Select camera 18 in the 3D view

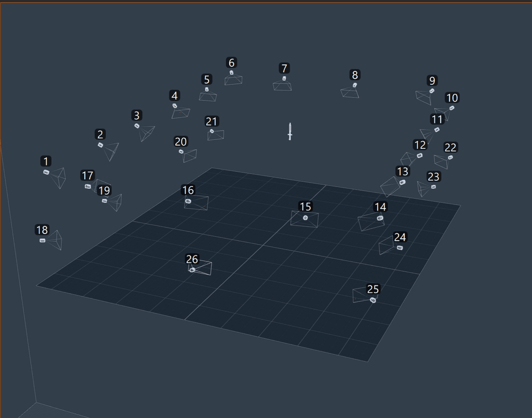[42, 240]
